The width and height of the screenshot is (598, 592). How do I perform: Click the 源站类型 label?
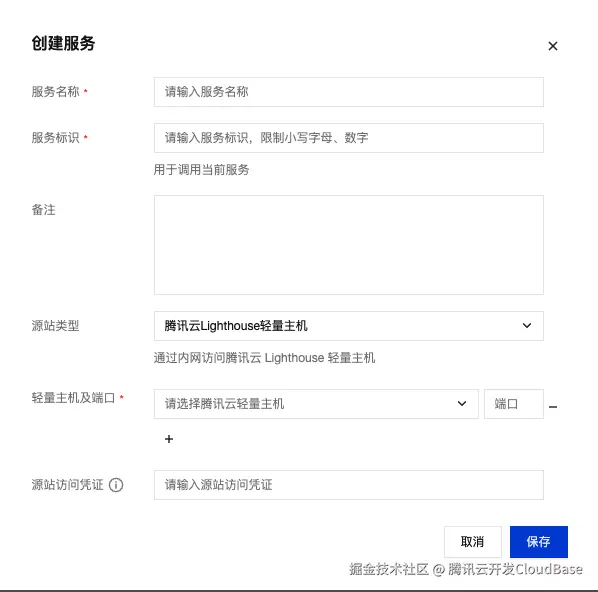point(55,326)
